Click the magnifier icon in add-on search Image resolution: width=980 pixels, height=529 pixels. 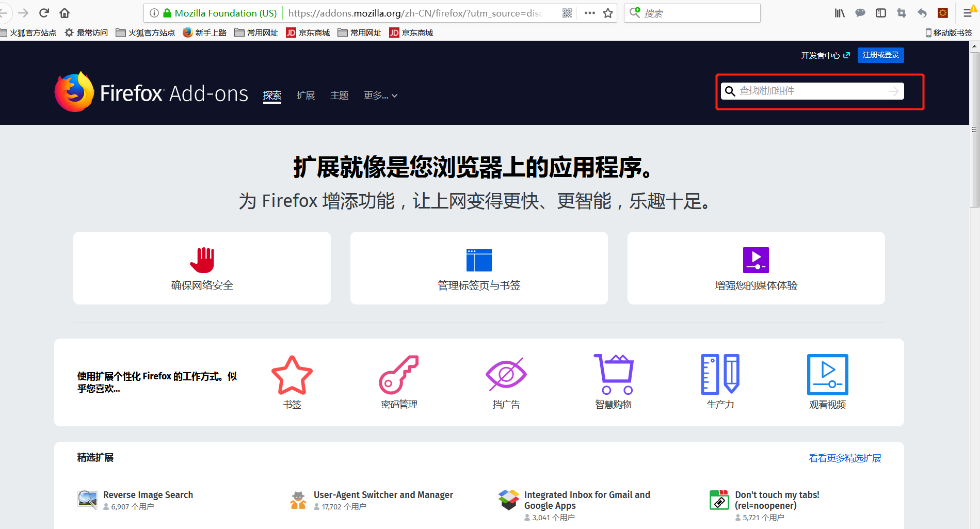(730, 91)
